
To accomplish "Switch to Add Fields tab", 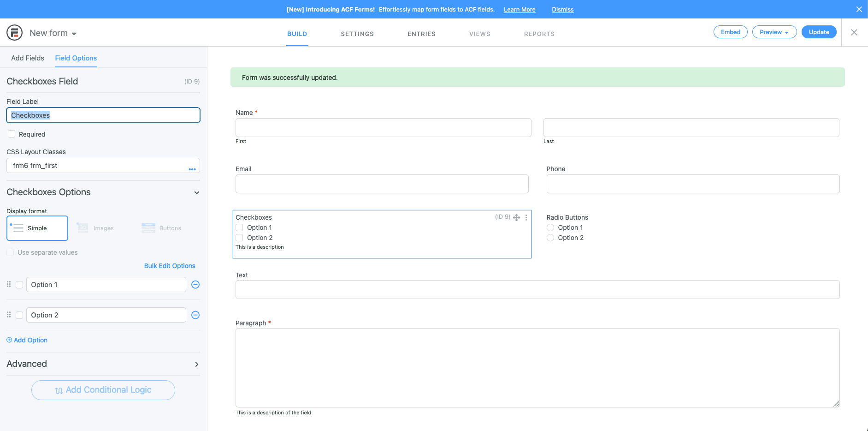I will (28, 58).
